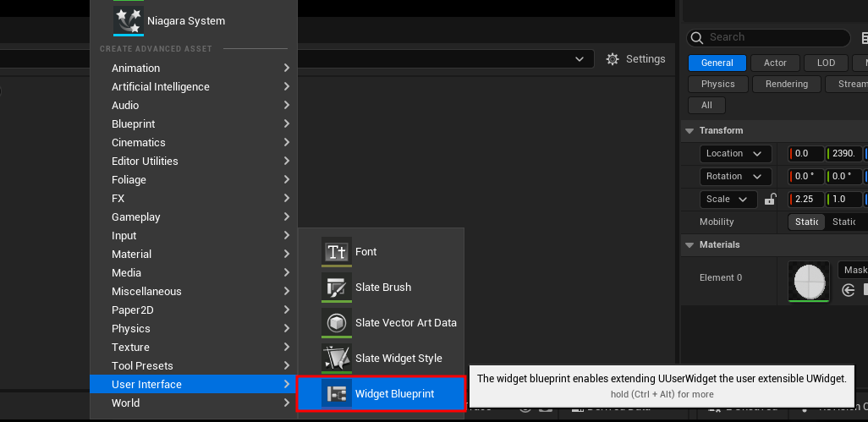Switch the details filter to All
Screen dimensions: 868x422
click(706, 105)
